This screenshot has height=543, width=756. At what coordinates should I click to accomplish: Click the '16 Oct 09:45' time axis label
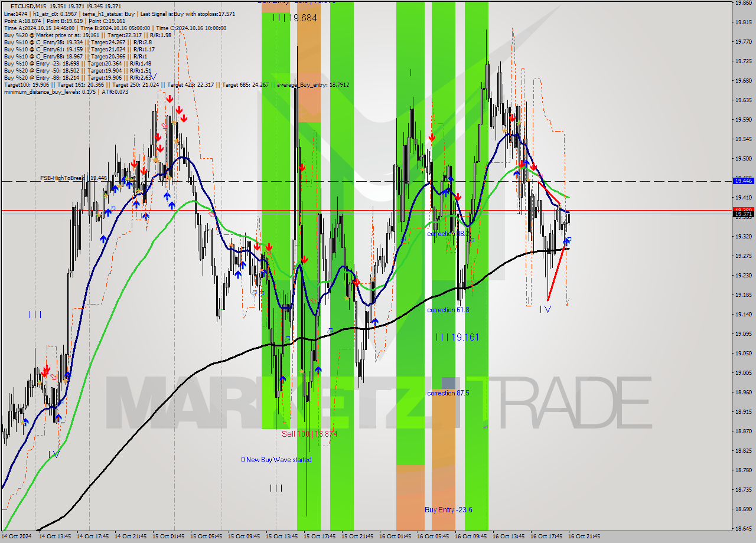click(470, 537)
